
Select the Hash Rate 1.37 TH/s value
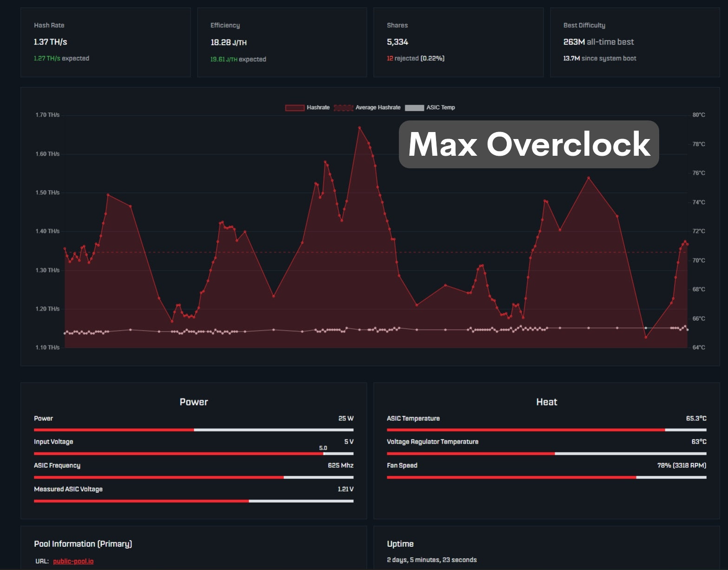[50, 42]
